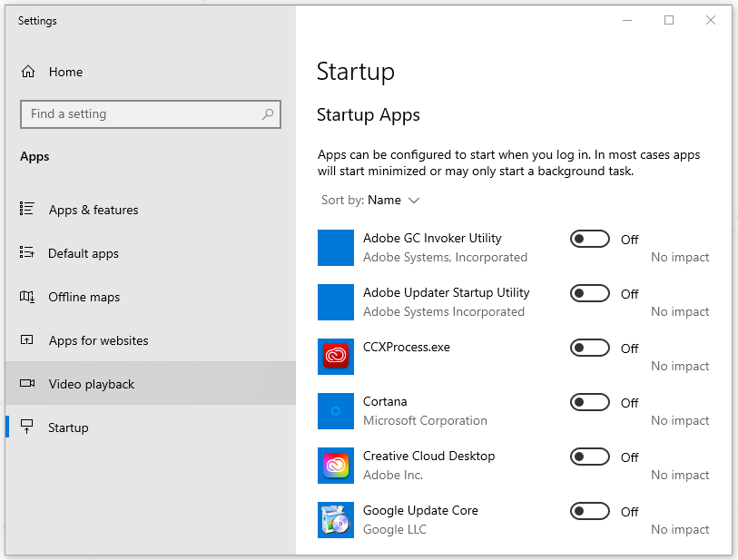Click the Home house icon
The image size is (738, 560).
pos(28,72)
